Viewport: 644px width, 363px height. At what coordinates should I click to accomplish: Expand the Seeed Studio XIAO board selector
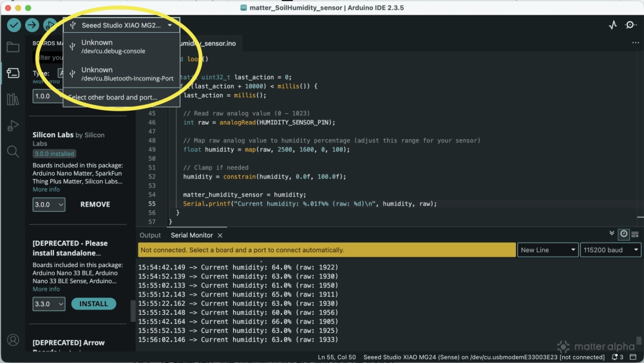[122, 25]
